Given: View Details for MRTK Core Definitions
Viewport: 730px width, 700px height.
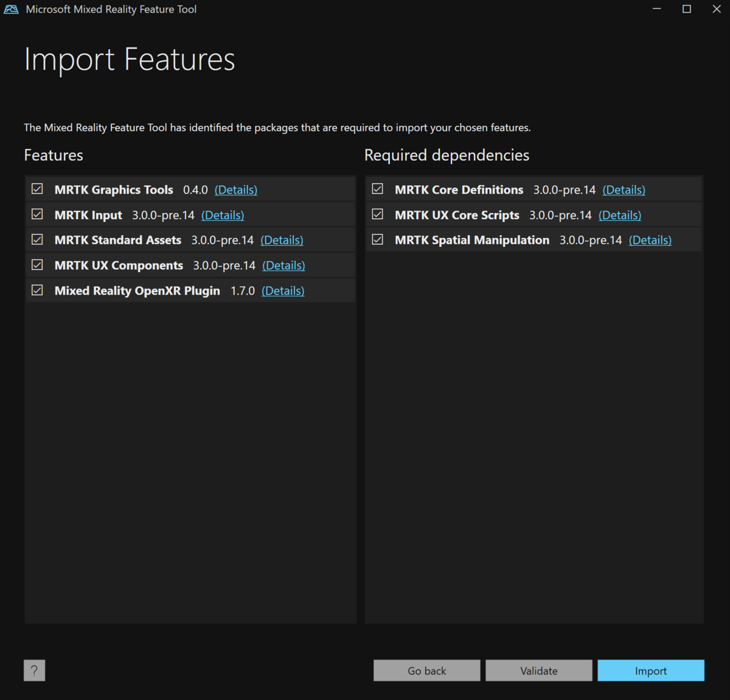Looking at the screenshot, I should tap(624, 190).
